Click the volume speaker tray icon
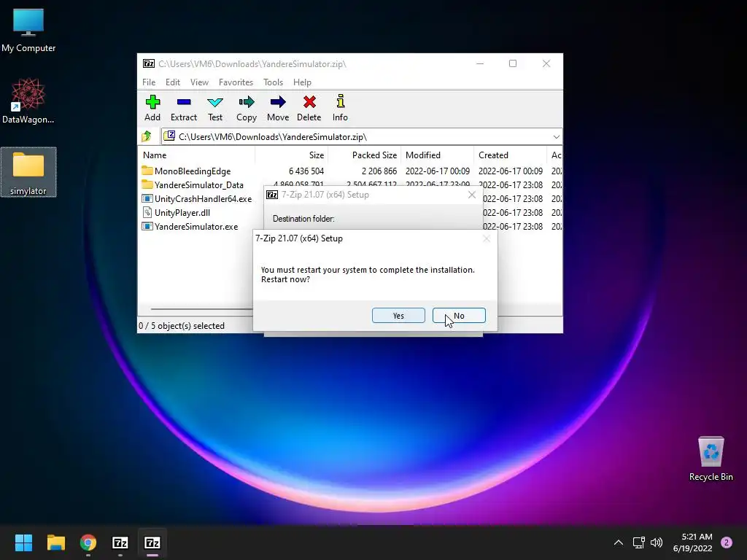Image resolution: width=747 pixels, height=560 pixels. pyautogui.click(x=657, y=542)
